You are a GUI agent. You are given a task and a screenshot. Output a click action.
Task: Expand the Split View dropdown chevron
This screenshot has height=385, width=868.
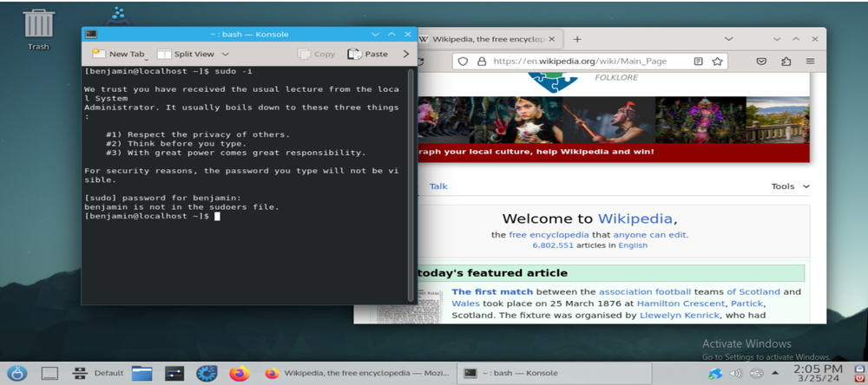[x=226, y=54]
